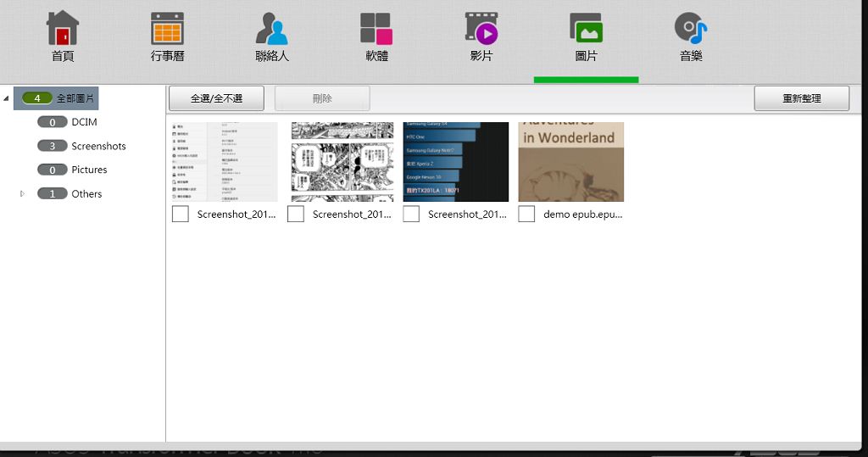Check the first settings Screenshot checkbox
The image size is (868, 457).
coord(181,214)
